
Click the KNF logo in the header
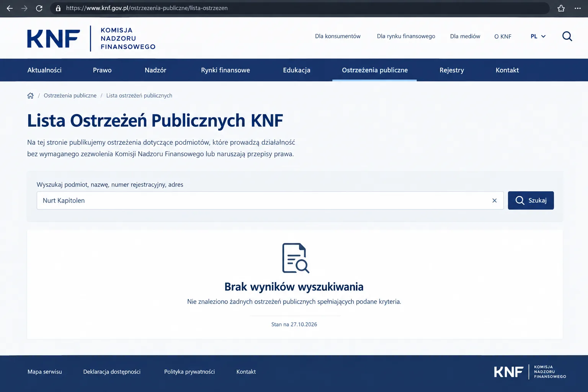pyautogui.click(x=91, y=38)
